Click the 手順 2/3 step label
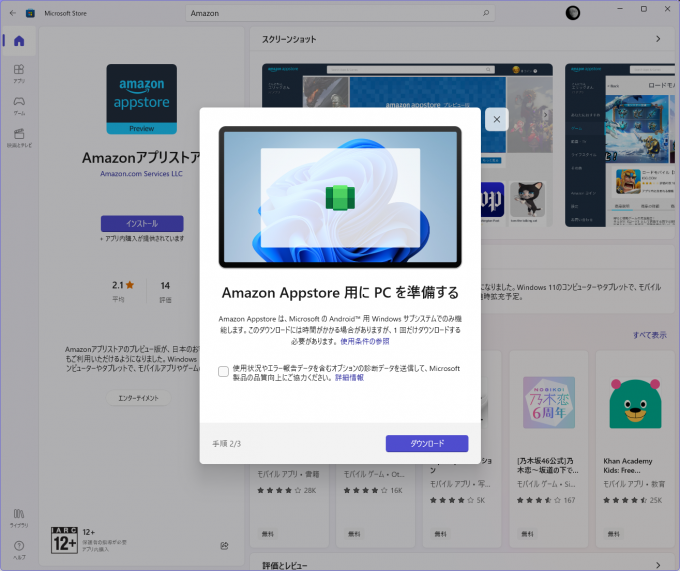Viewport: 680px width, 571px height. (x=226, y=444)
